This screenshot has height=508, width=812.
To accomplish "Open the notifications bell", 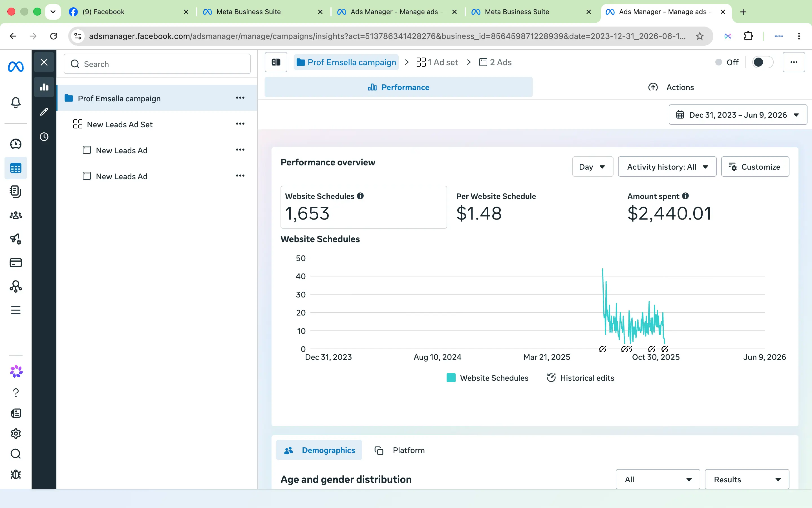I will [x=16, y=102].
